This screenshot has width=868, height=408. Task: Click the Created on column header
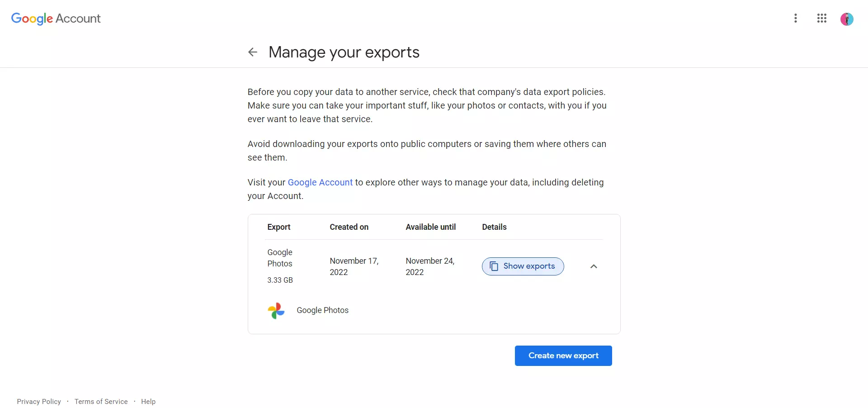349,227
